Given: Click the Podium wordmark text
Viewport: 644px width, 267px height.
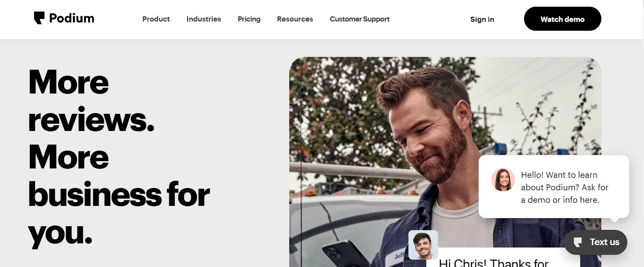Looking at the screenshot, I should coord(72,18).
